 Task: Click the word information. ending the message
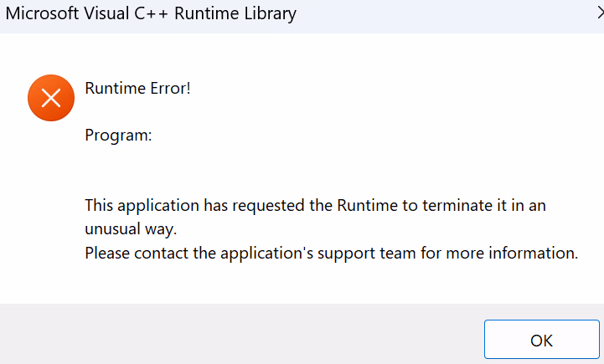click(533, 254)
